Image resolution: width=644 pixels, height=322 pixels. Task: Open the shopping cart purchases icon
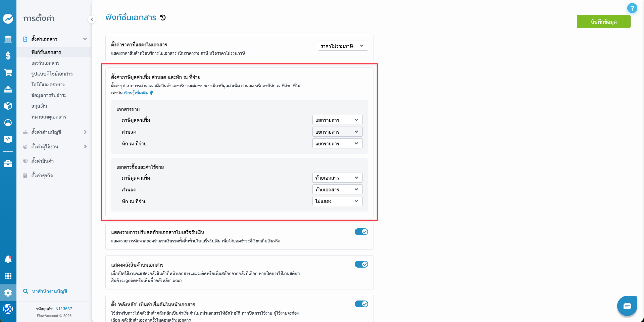point(8,73)
